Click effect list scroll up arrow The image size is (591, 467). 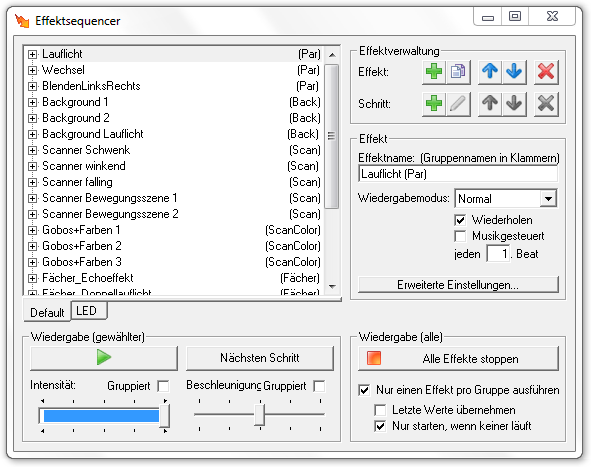coord(332,55)
